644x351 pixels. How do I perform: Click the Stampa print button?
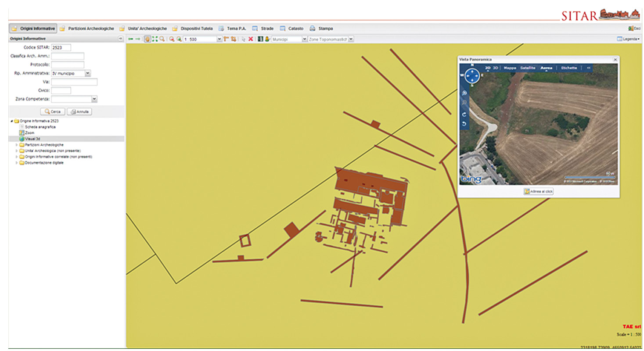tap(321, 28)
